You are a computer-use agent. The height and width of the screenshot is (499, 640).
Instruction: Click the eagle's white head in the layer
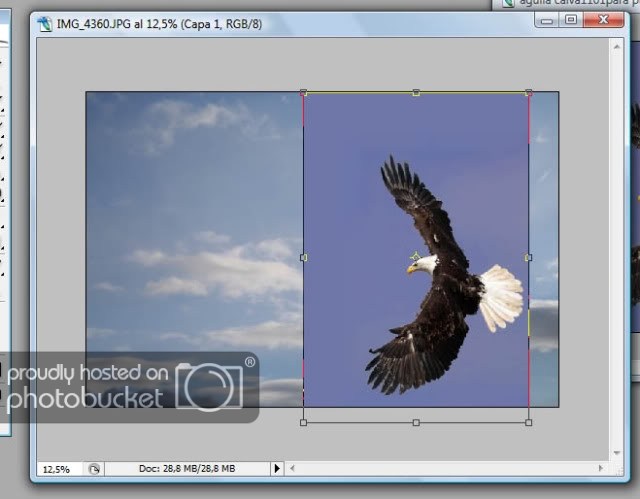pos(425,264)
